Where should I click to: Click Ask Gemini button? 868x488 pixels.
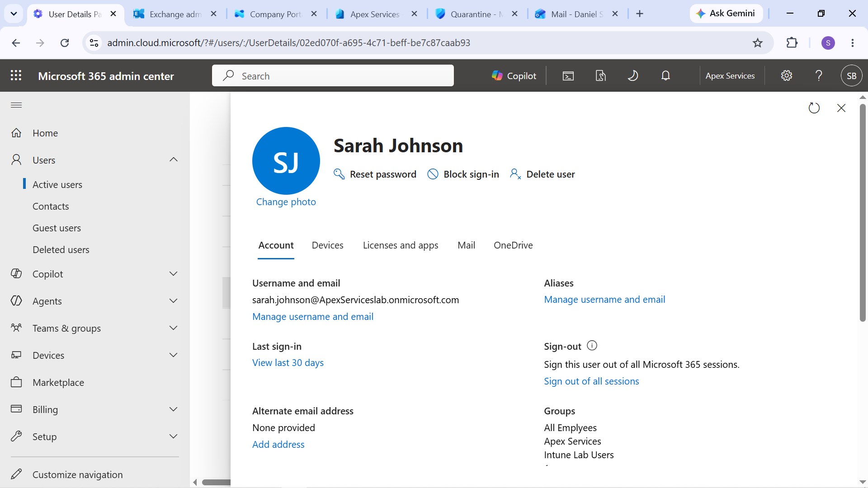coord(726,14)
